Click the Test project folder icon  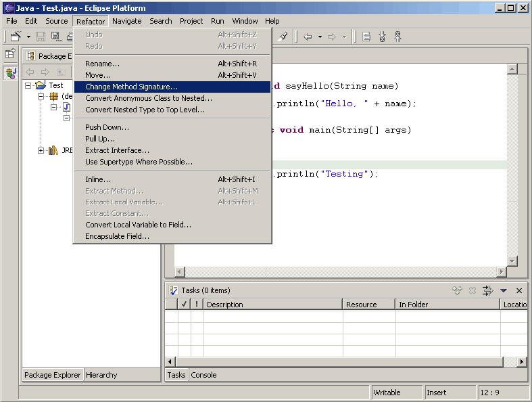(41, 85)
